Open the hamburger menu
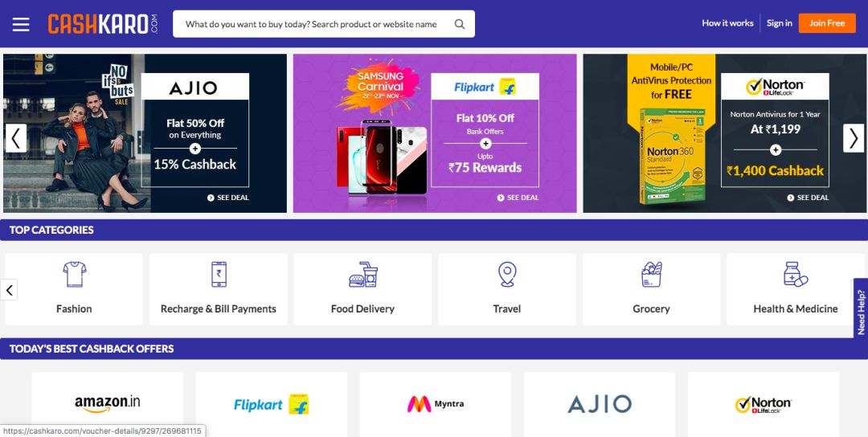The image size is (868, 437). click(21, 24)
